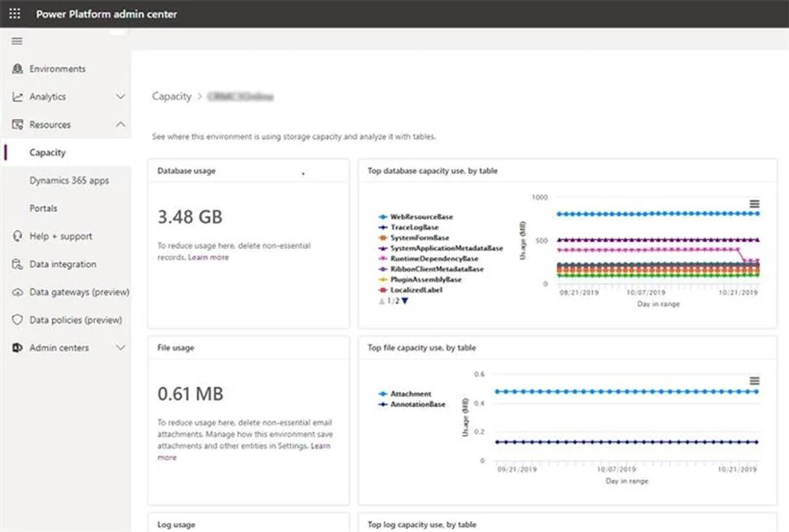Screen dimensions: 789x532
Task: Go to previous legend page arrow
Action: point(382,301)
